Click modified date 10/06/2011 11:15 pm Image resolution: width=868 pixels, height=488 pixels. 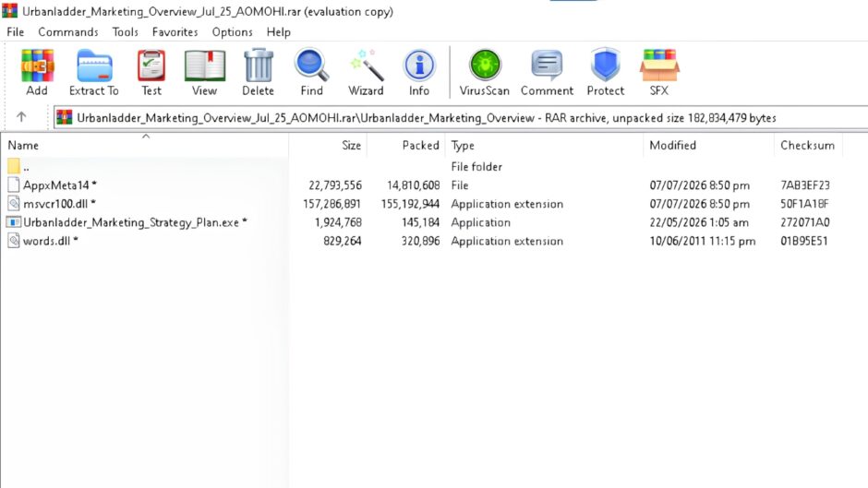click(702, 241)
